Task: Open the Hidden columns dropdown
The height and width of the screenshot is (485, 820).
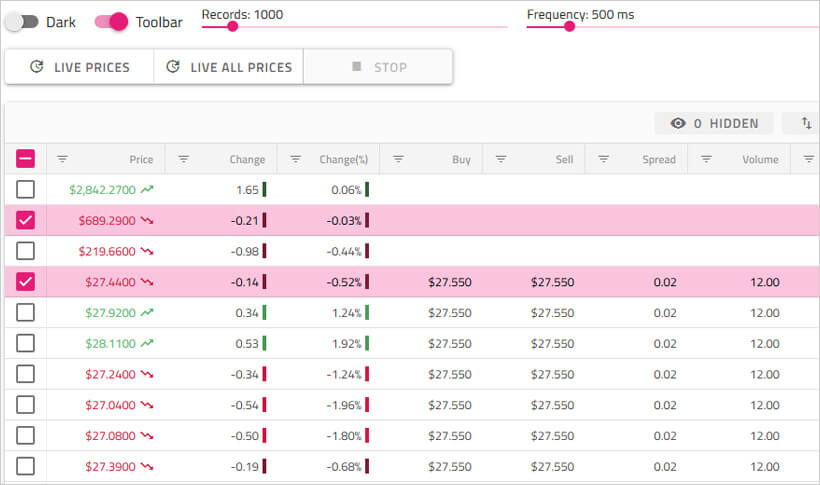Action: click(714, 123)
